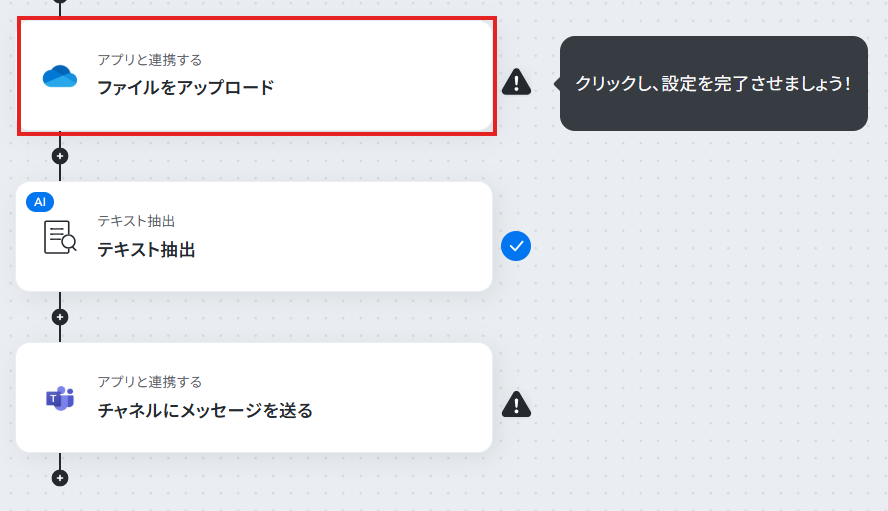The width and height of the screenshot is (888, 511).
Task: Click partially visible add button above ファイルをアップロード
Action: point(60,1)
